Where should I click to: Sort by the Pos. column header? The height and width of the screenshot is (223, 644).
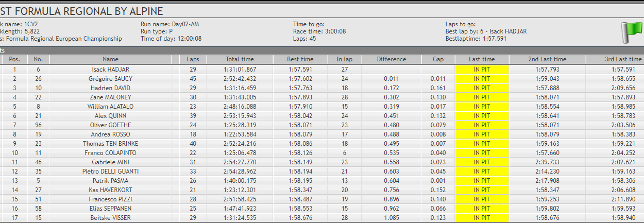click(14, 59)
